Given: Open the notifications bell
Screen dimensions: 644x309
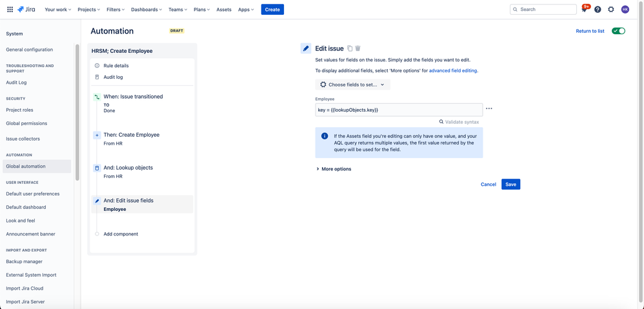Looking at the screenshot, I should click(x=584, y=10).
